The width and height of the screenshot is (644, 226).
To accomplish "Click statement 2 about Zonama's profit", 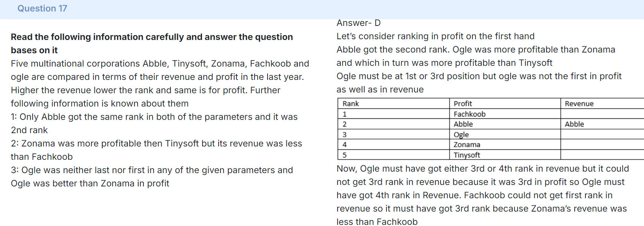I will tap(156, 150).
